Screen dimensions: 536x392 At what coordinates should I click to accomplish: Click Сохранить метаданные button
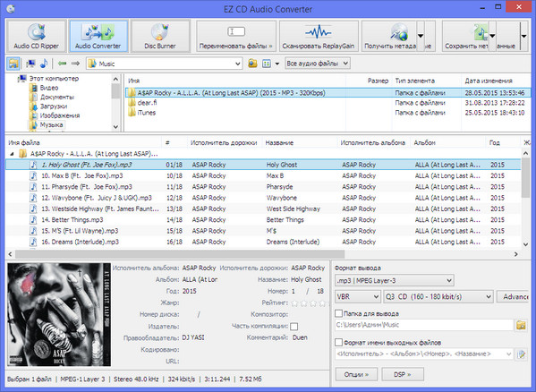(x=466, y=36)
